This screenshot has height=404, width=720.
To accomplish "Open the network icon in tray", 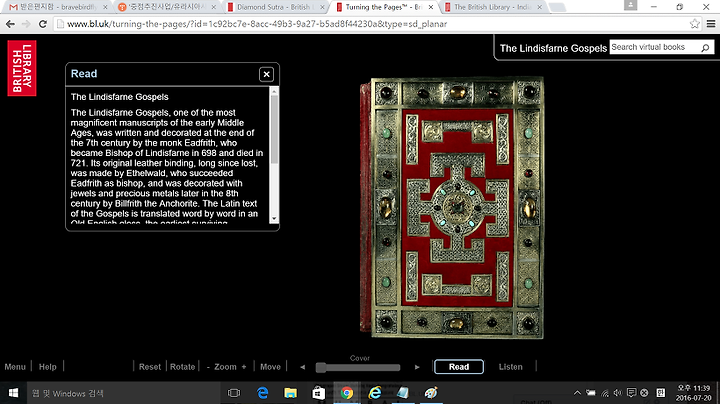I will (605, 393).
